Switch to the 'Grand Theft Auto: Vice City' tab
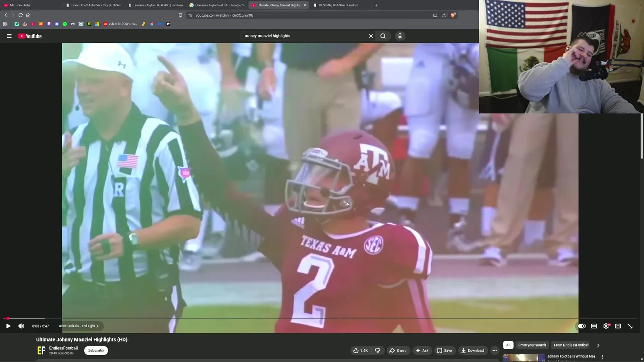Screen dimensions: 644x362 tap(94, 5)
